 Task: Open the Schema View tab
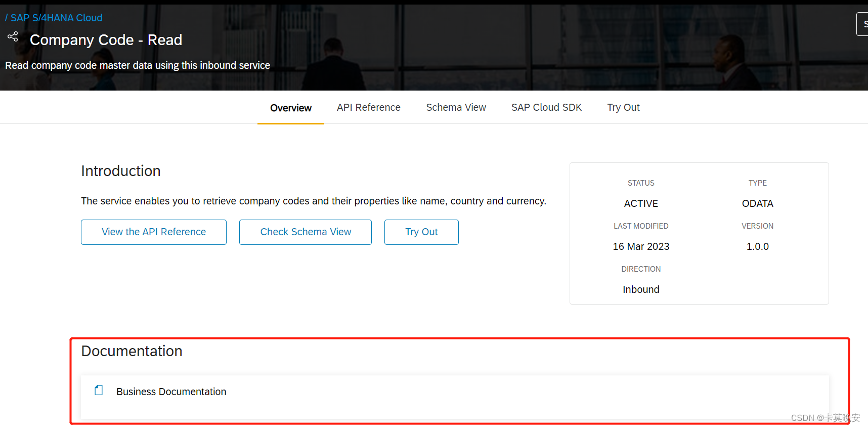[x=456, y=107]
